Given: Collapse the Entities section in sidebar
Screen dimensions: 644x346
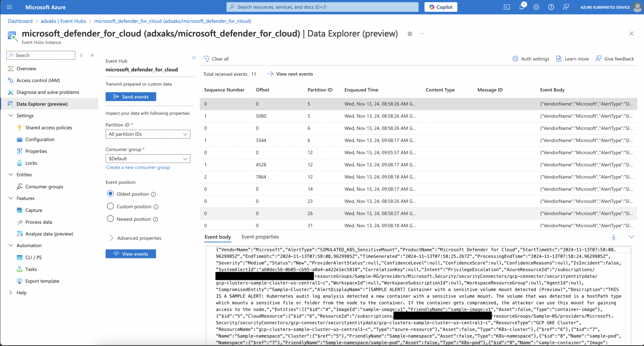Looking at the screenshot, I should [10, 175].
